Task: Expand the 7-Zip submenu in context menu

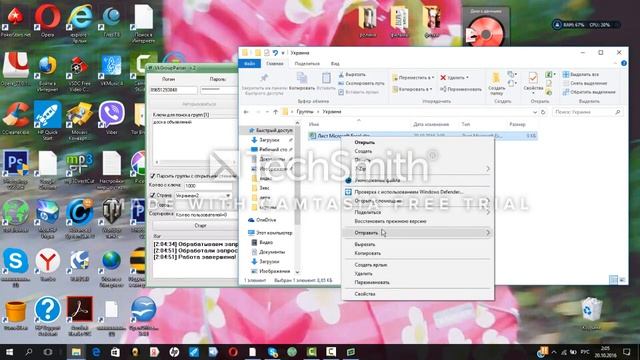Action: (488, 169)
